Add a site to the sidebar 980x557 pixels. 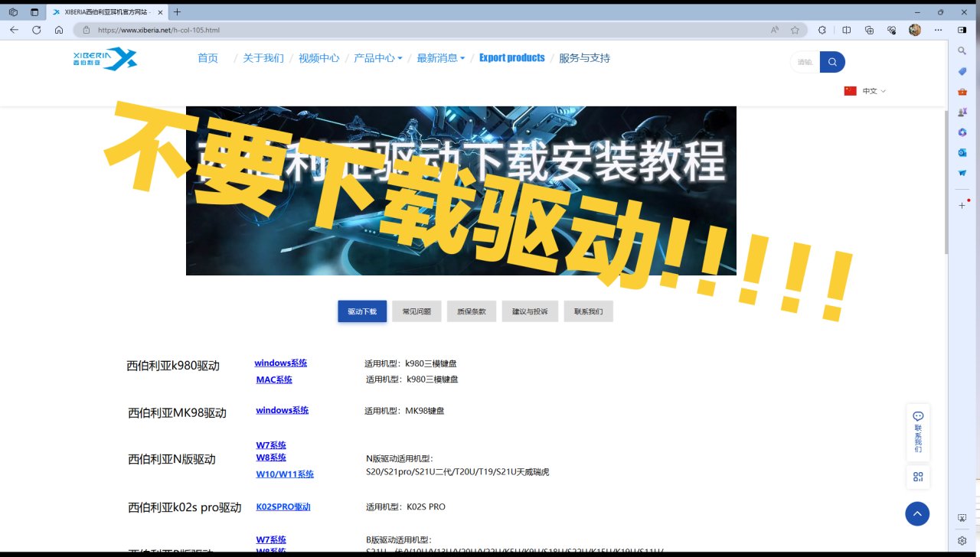click(x=962, y=205)
